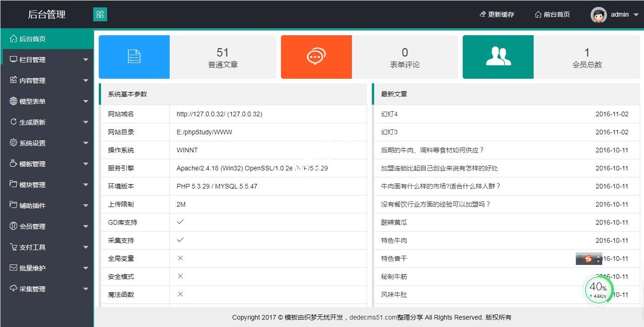This screenshot has width=644, height=327.
Task: Click the teal grid icon beside 后台管理
Action: click(x=100, y=14)
